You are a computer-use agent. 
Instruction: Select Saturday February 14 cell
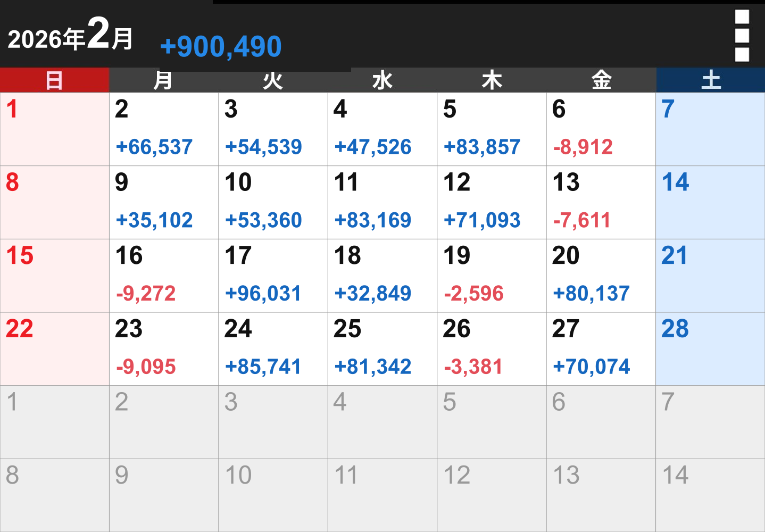(711, 203)
